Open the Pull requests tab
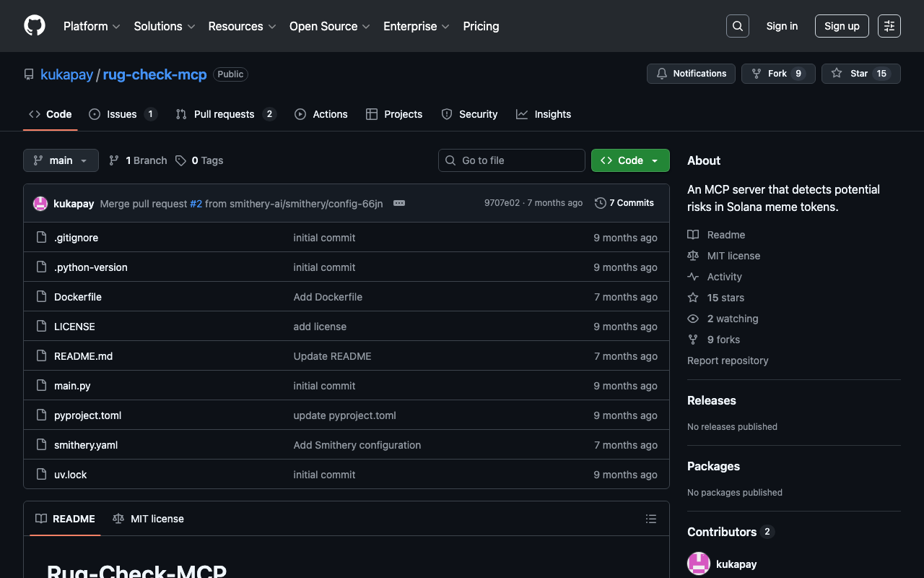 click(x=225, y=114)
